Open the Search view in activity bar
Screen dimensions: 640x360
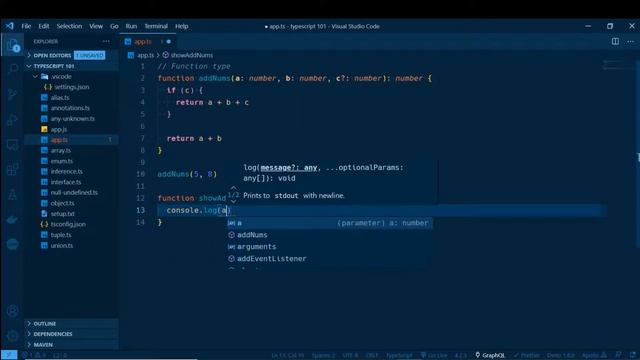pyautogui.click(x=13, y=69)
